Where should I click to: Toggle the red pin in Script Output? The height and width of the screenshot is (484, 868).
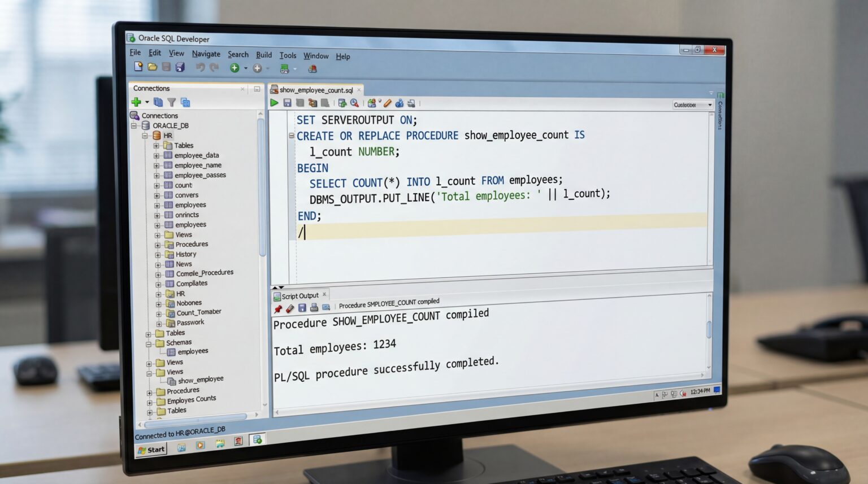[x=277, y=309]
